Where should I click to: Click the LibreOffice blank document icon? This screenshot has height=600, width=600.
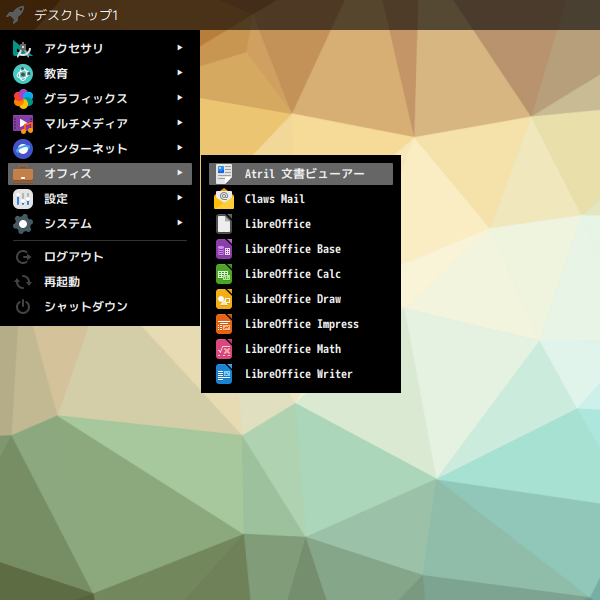click(224, 224)
